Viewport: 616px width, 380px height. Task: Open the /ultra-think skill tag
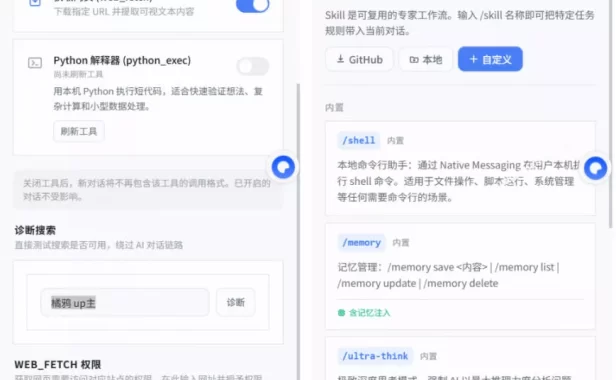tap(375, 356)
